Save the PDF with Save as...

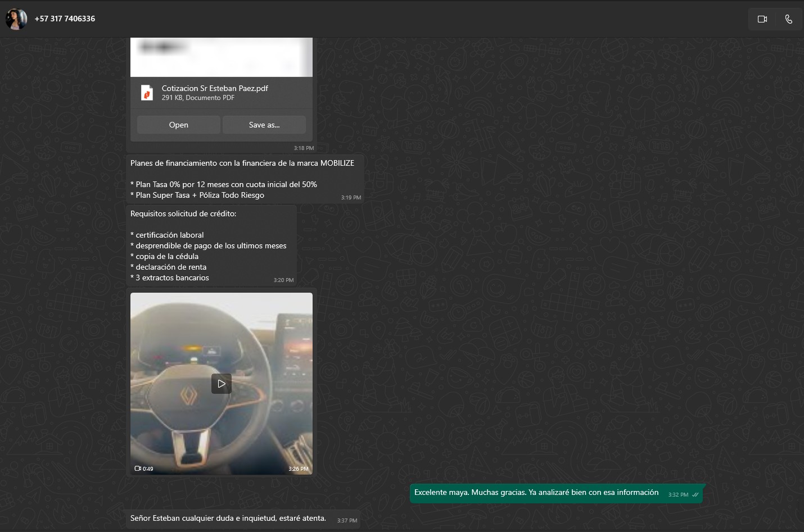tap(264, 125)
